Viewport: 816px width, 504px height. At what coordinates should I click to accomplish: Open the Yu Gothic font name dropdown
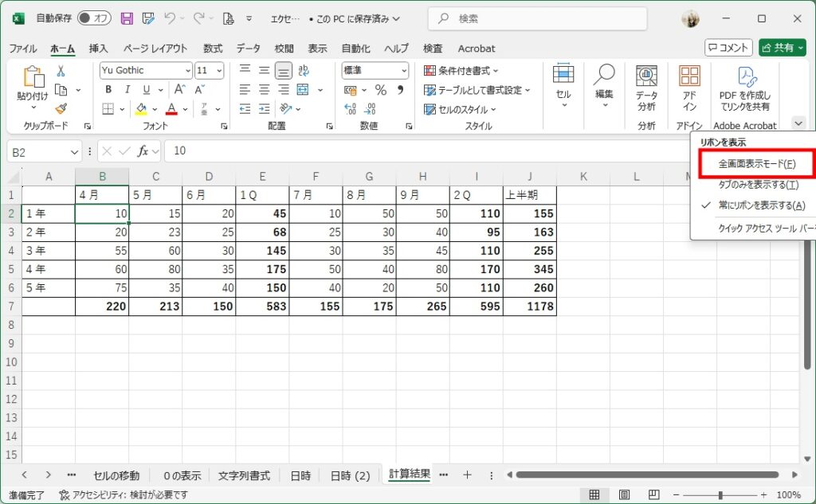pyautogui.click(x=187, y=70)
